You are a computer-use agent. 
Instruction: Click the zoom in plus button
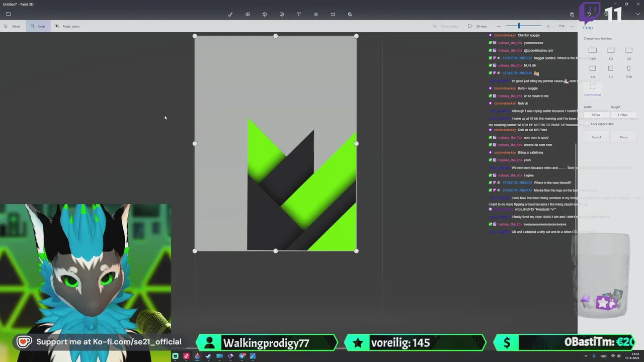548,26
